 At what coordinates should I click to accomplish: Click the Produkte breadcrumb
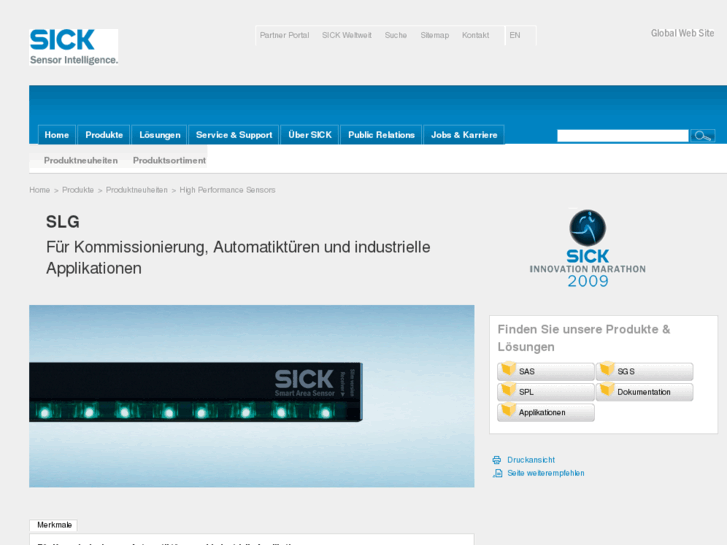[x=78, y=190]
